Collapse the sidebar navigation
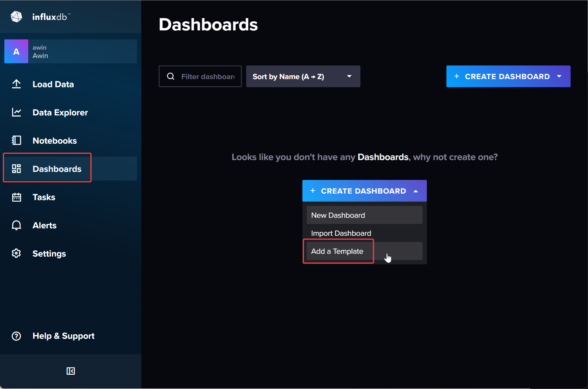588x389 pixels. click(x=70, y=371)
